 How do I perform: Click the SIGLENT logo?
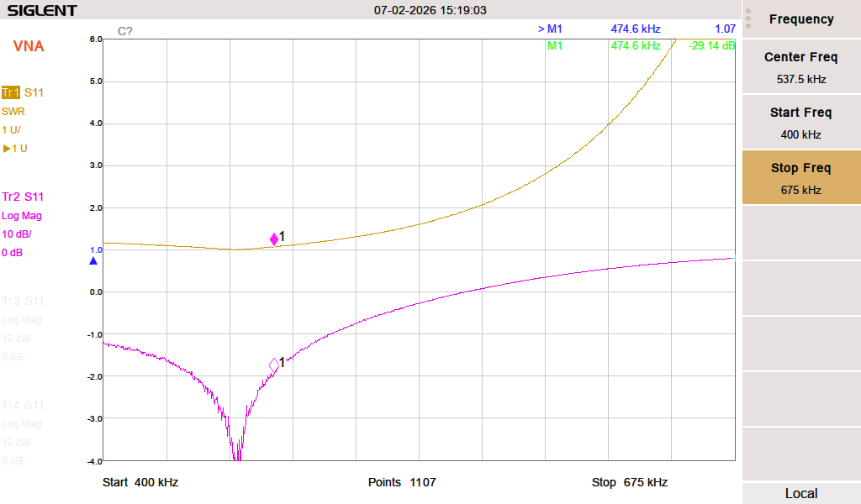click(x=42, y=11)
